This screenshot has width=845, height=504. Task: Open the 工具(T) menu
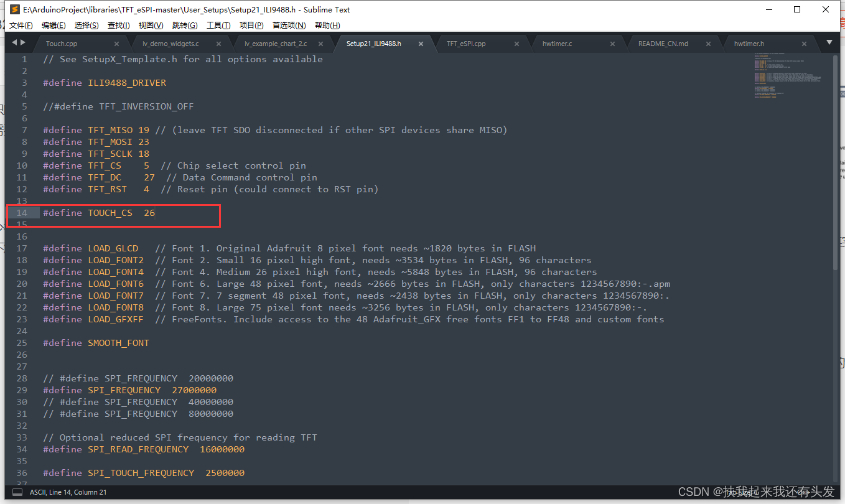point(218,26)
